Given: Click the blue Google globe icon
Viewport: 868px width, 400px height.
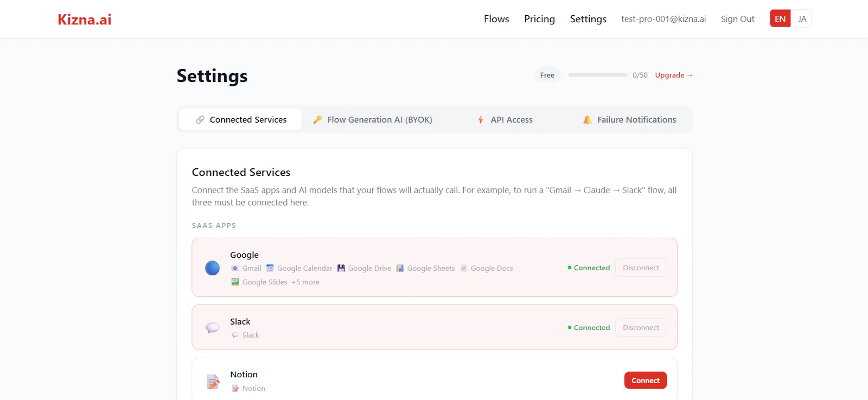Looking at the screenshot, I should click(x=212, y=268).
